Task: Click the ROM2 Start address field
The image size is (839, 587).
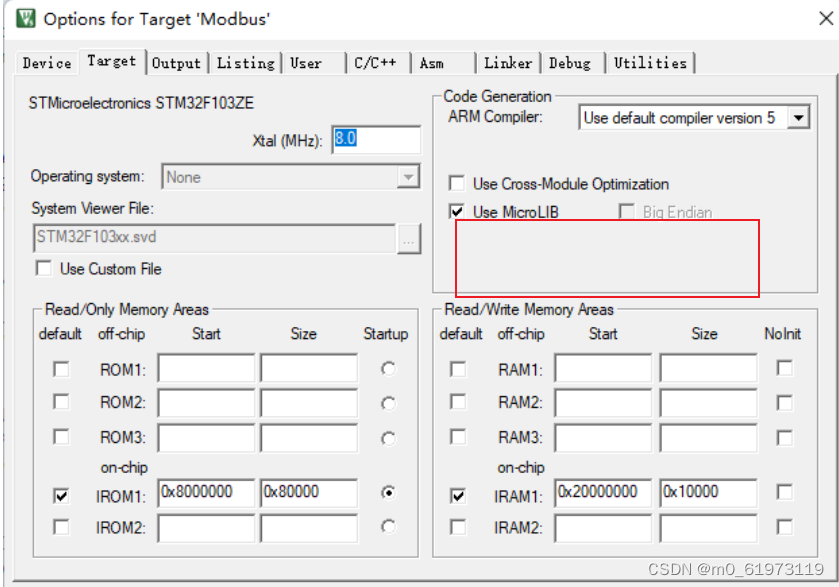Action: (206, 402)
